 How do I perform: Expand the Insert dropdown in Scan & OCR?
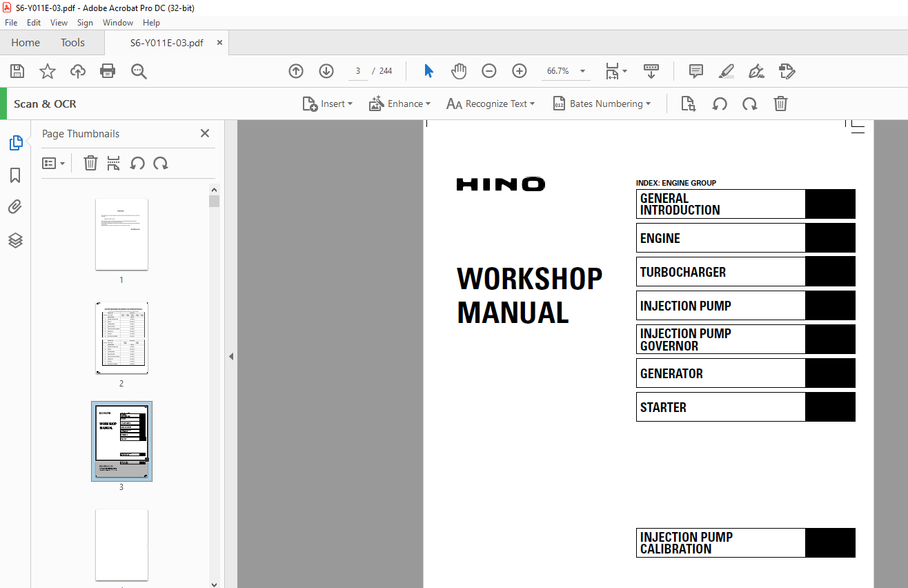pyautogui.click(x=328, y=104)
